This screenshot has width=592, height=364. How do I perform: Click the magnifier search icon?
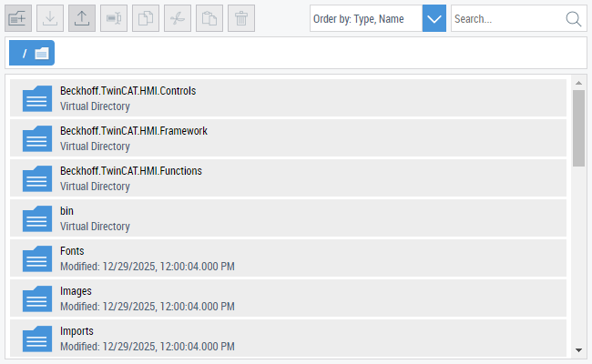(574, 18)
